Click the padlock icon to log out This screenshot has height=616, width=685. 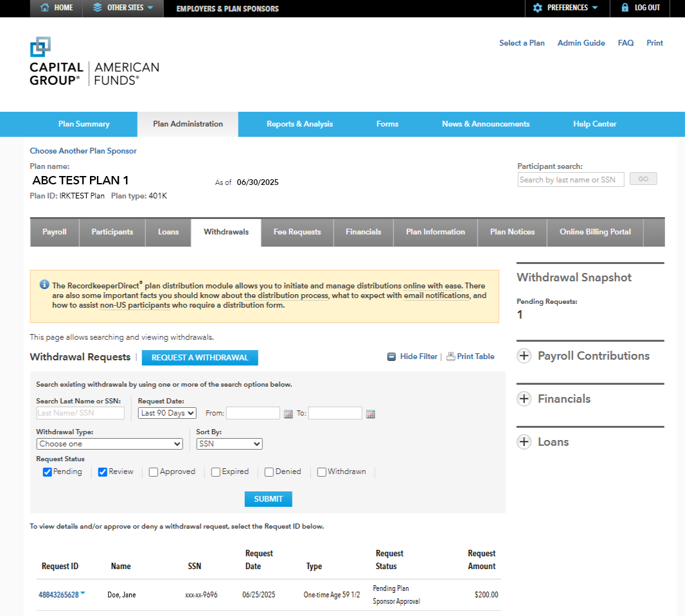(625, 8)
